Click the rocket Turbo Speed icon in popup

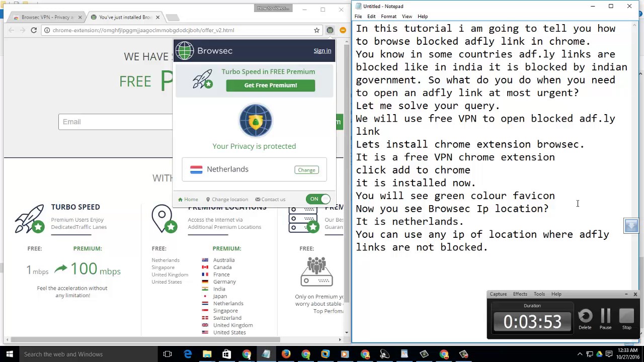[203, 79]
